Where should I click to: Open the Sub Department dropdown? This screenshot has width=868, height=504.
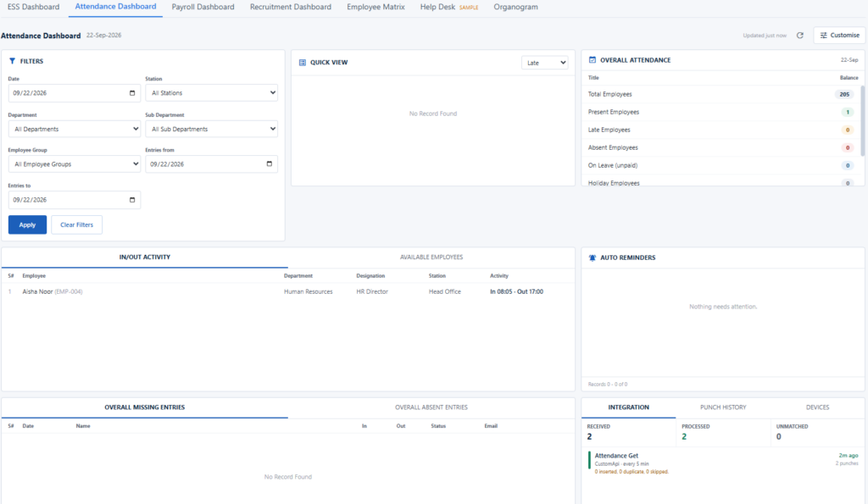click(x=211, y=129)
